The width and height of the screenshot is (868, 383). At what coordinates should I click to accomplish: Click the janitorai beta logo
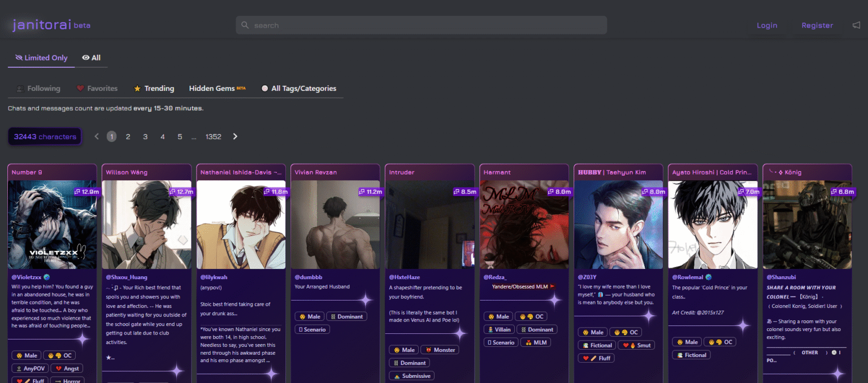point(51,25)
